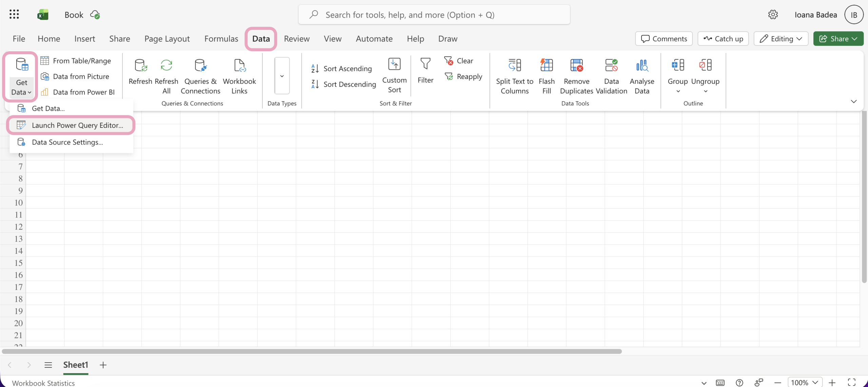Click Split Text to Columns icon
The height and width of the screenshot is (387, 868).
tap(514, 65)
